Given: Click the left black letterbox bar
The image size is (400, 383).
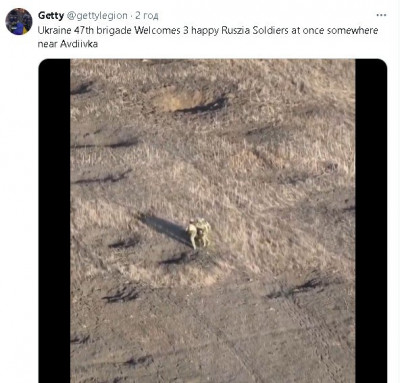Looking at the screenshot, I should coord(54,221).
